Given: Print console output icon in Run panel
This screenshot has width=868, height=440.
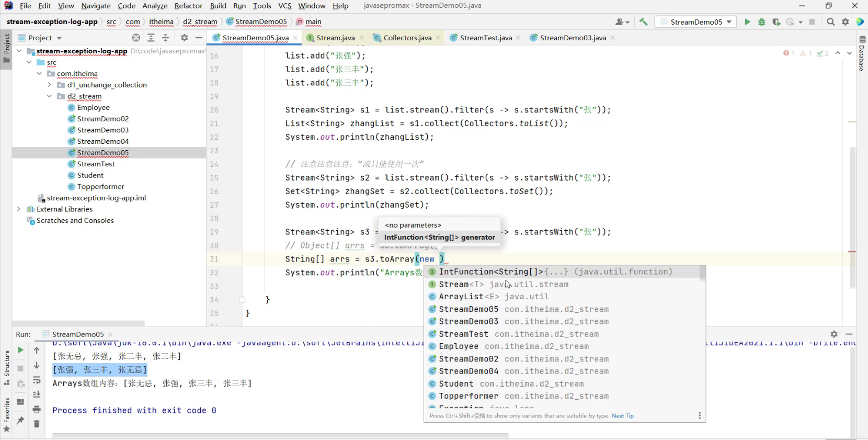Looking at the screenshot, I should pos(37,409).
